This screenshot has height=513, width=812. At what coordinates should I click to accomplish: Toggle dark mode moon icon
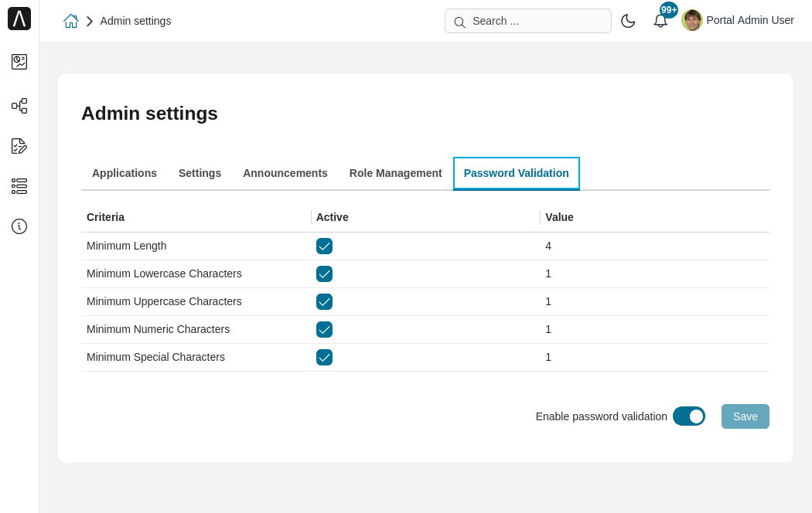click(x=628, y=21)
